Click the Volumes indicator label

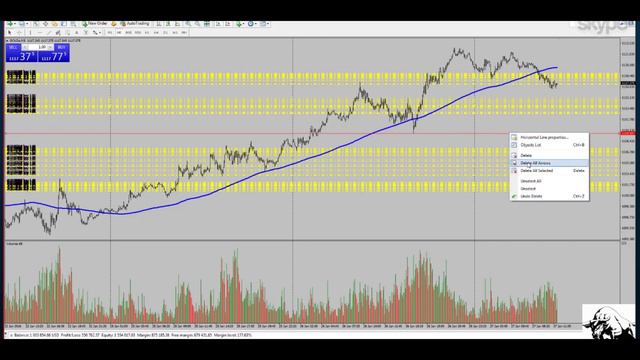(x=14, y=244)
